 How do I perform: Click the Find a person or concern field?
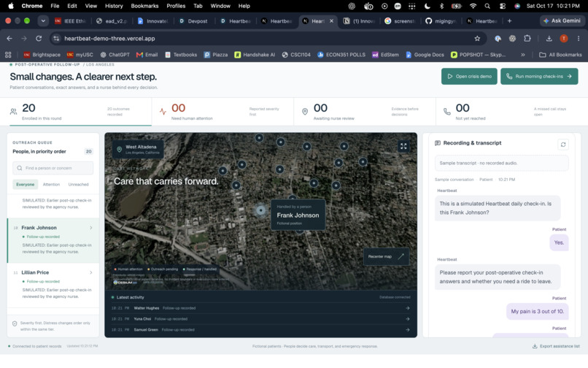tap(53, 168)
